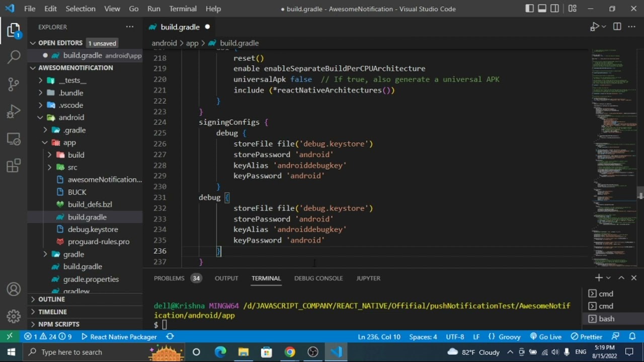Open the Search view in activity bar

tap(14, 57)
